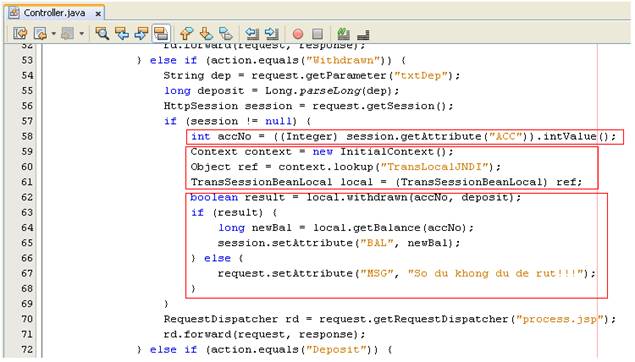The image size is (635, 362).
Task: Shift the line right
Action: click(x=271, y=34)
